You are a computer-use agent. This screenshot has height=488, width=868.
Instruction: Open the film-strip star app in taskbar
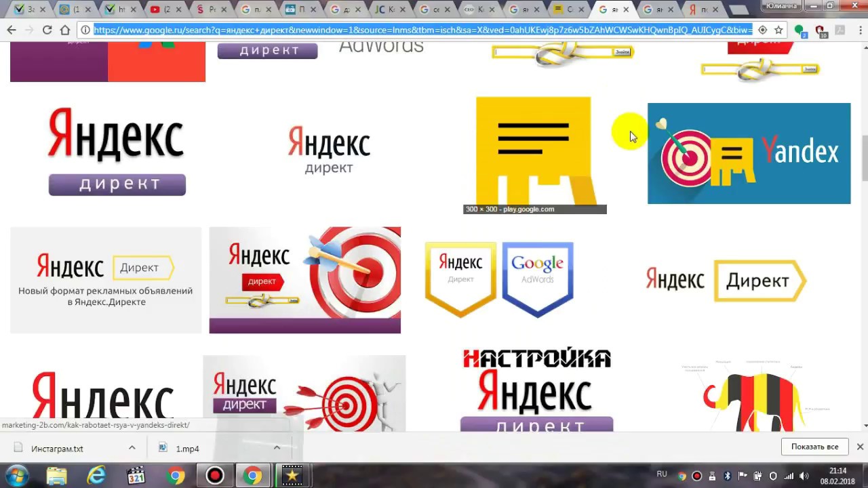point(292,476)
